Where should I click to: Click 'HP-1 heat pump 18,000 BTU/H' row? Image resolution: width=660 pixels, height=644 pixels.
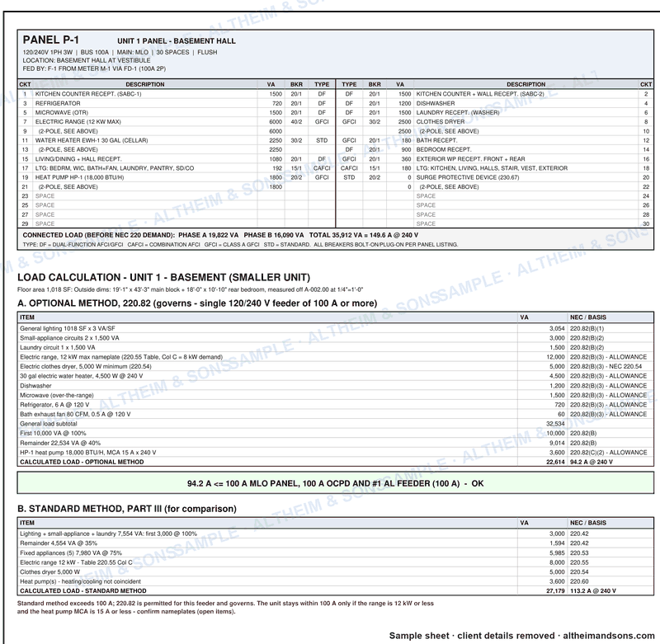coord(336,453)
